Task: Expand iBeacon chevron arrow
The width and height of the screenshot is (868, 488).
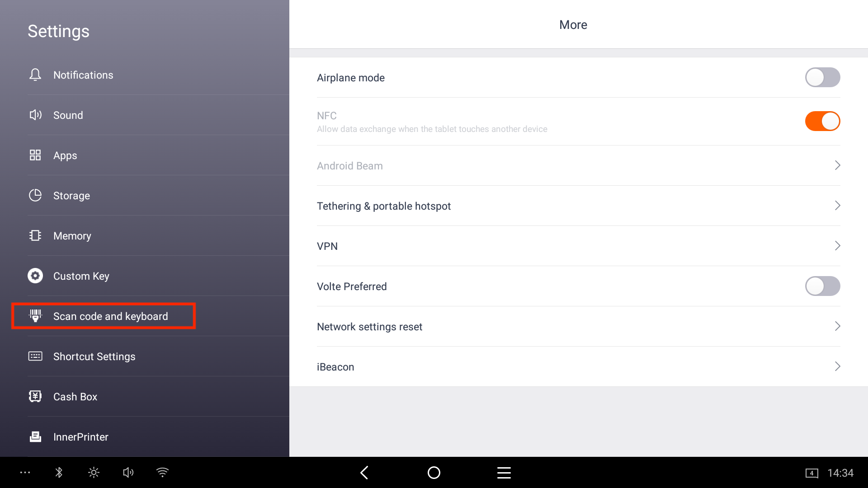Action: click(837, 366)
